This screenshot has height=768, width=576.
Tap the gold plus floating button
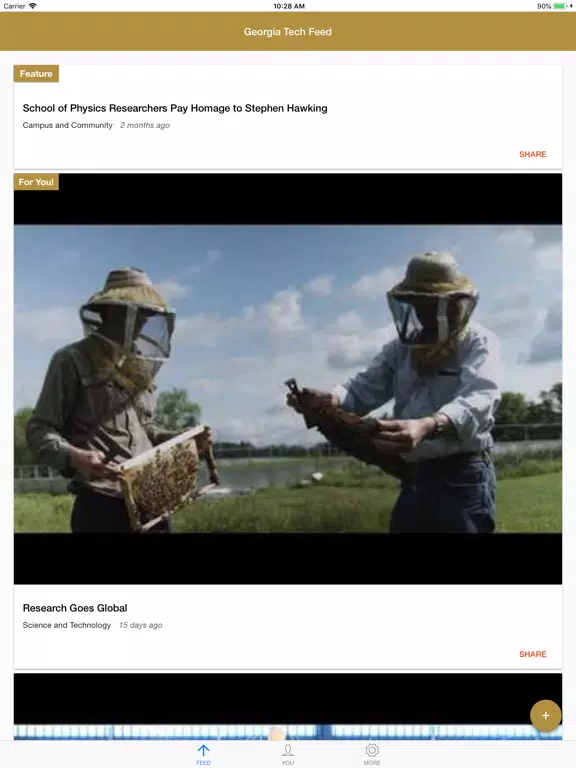pyautogui.click(x=545, y=716)
